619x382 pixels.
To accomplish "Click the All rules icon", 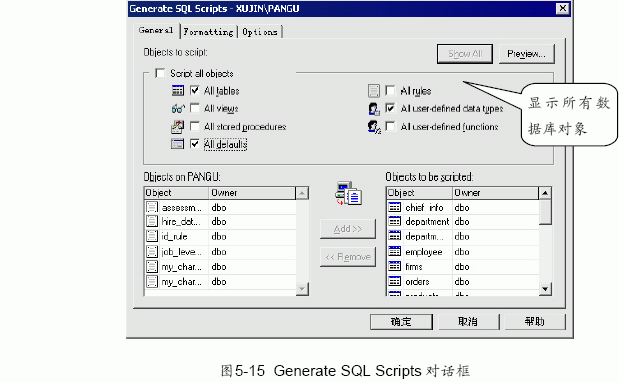I will 373,91.
